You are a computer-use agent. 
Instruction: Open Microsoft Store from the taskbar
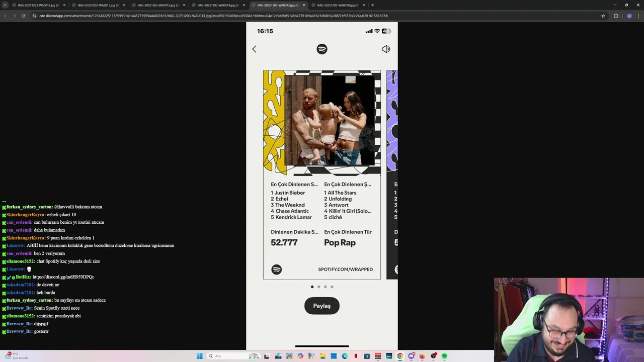(367, 356)
